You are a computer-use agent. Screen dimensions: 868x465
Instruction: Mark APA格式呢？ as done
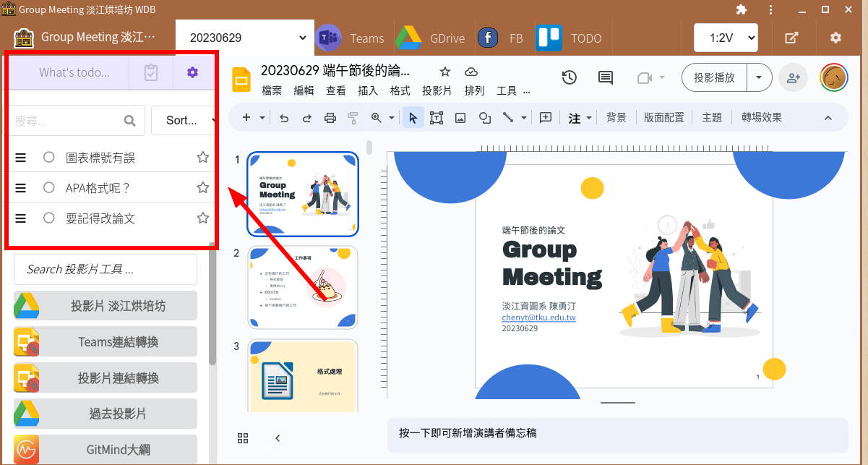click(x=49, y=187)
